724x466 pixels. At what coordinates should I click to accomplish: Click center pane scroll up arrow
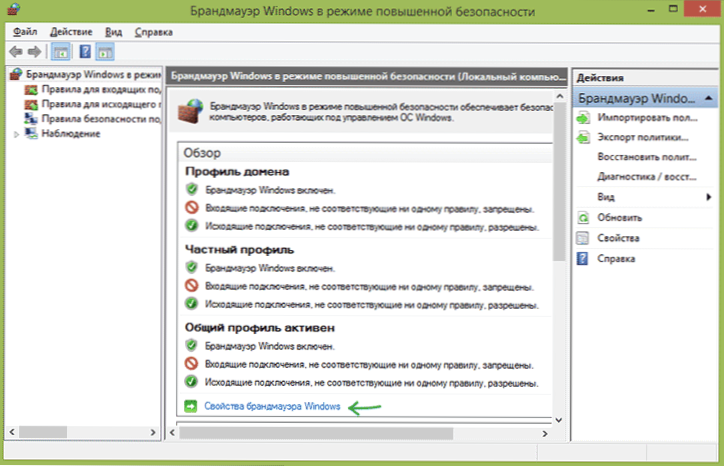pos(560,96)
